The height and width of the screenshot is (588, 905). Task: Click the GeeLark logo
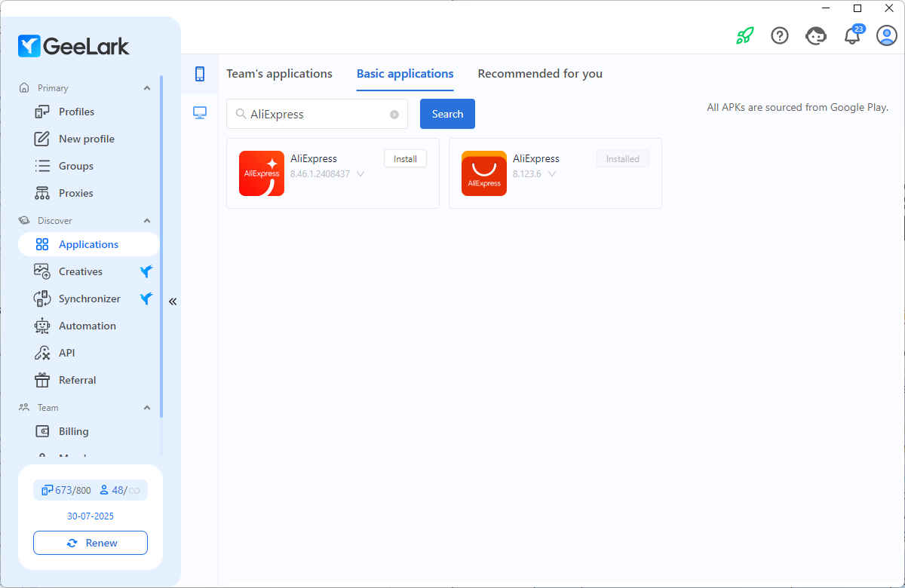74,46
